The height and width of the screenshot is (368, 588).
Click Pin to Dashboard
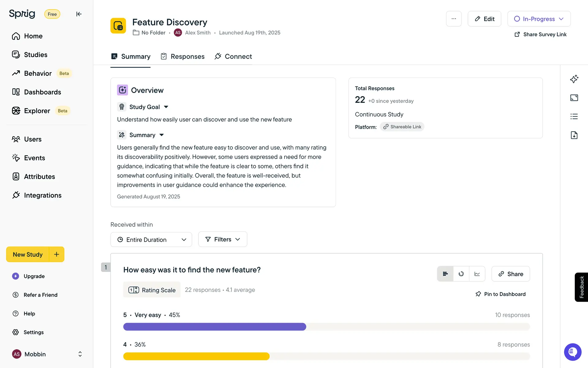(500, 294)
